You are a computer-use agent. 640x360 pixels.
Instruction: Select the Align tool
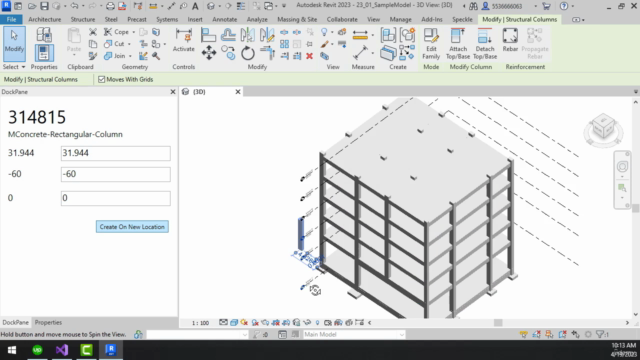pyautogui.click(x=208, y=35)
